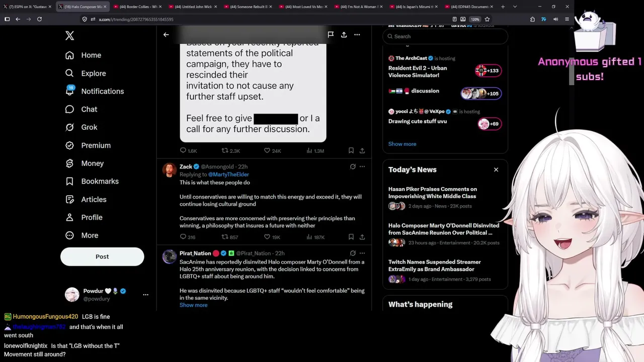Mute tab audio with the speaker icon
This screenshot has width=644, height=362.
click(x=555, y=19)
